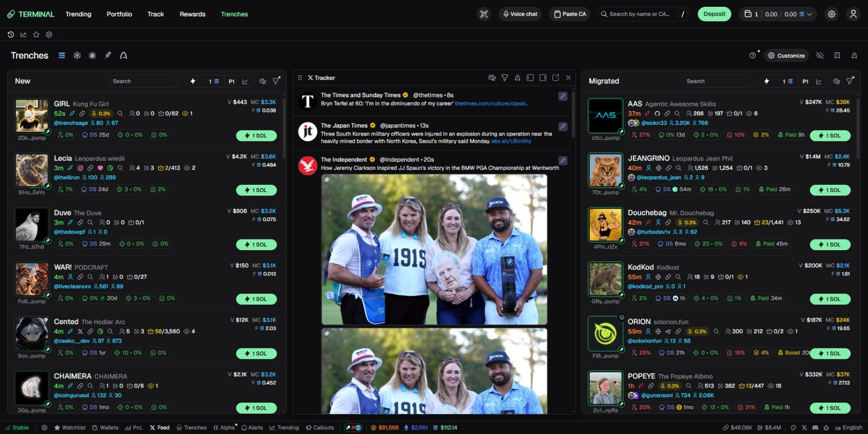Open Watchlist in the bottom bar
Image resolution: width=868 pixels, height=434 pixels.
[70, 428]
